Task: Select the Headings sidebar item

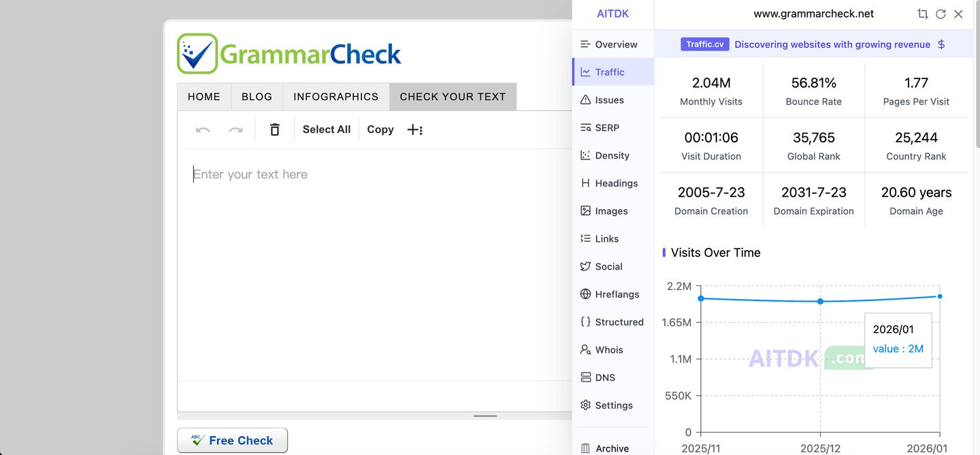Action: click(x=616, y=183)
